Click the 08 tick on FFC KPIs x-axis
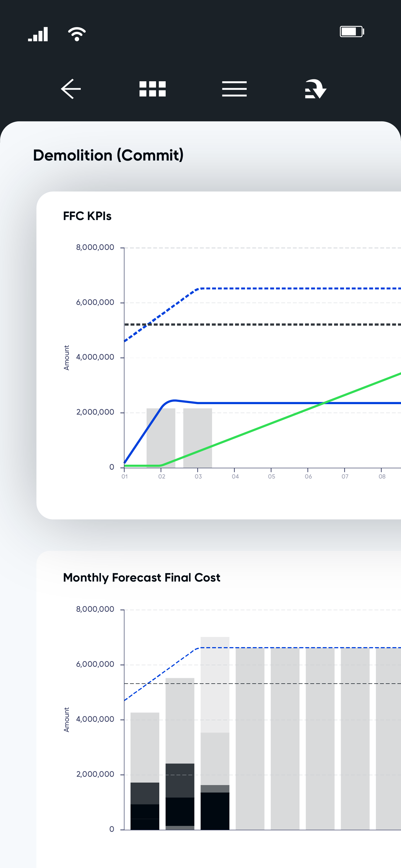The height and width of the screenshot is (868, 401). pos(382,477)
